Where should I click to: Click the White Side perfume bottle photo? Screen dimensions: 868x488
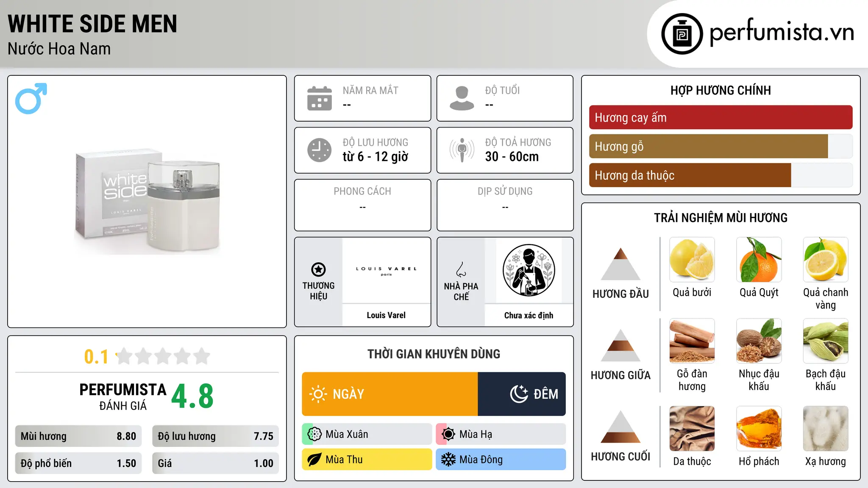pyautogui.click(x=147, y=201)
